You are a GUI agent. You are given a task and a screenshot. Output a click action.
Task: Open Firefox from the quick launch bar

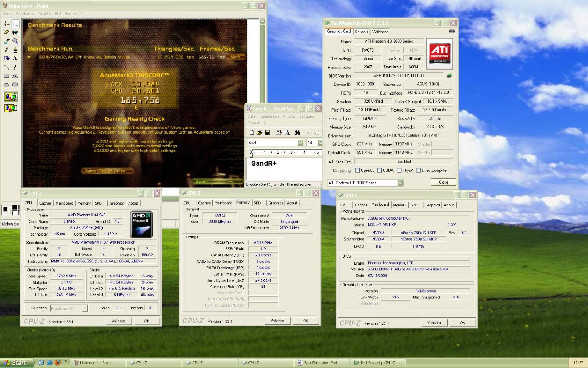tap(58, 363)
